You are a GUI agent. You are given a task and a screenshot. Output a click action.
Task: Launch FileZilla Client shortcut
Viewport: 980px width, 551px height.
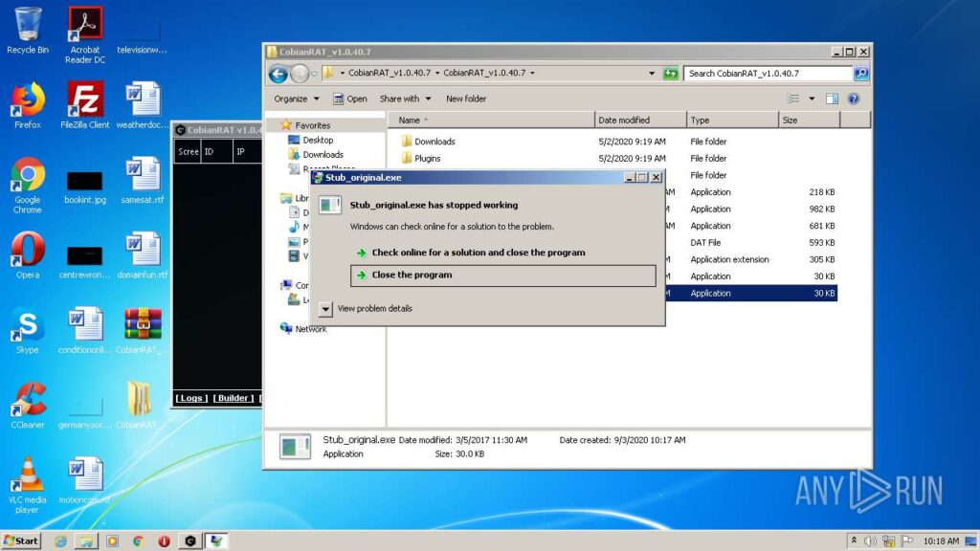[85, 105]
